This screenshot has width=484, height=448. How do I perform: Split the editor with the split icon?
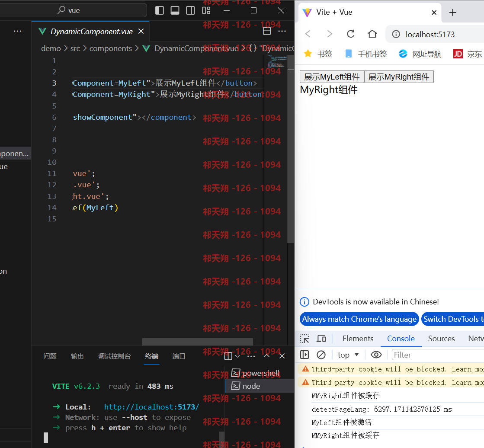click(x=267, y=31)
